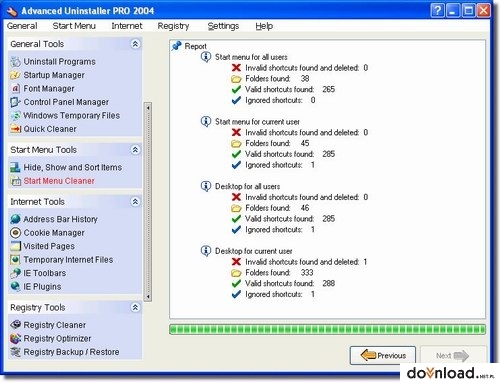Viewport: 500px width, 382px height.
Task: Open the Registry Optimizer tool
Action: tap(57, 338)
